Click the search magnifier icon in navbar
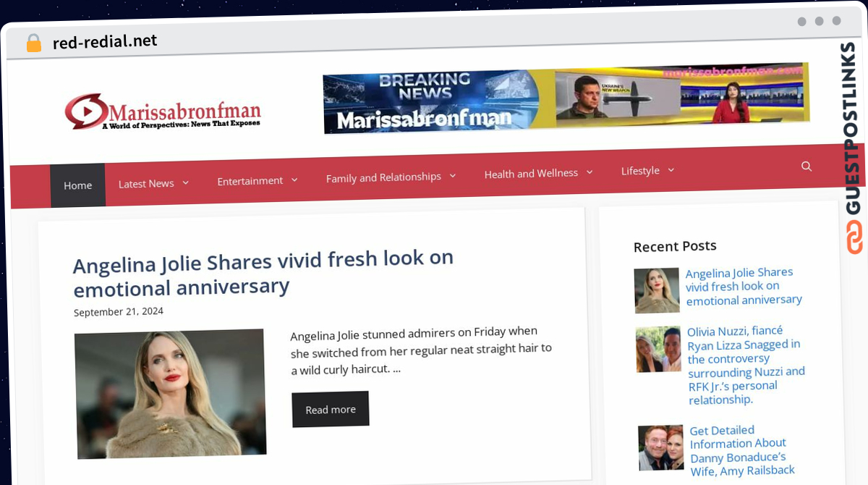The width and height of the screenshot is (868, 485). 807,166
